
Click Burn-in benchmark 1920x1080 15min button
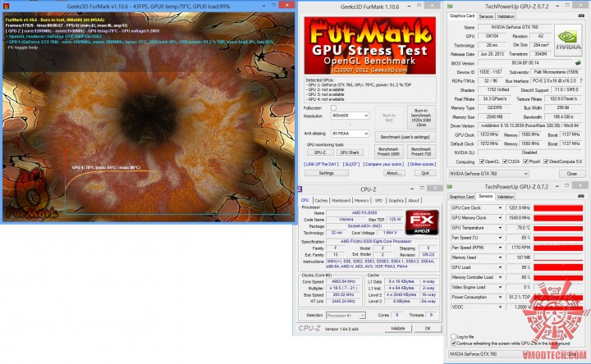[x=421, y=117]
